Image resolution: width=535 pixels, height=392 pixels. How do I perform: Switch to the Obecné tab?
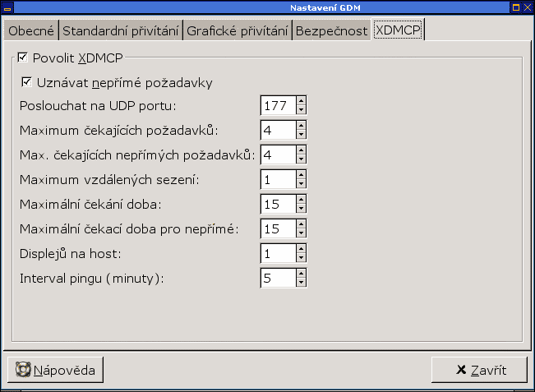pos(30,31)
